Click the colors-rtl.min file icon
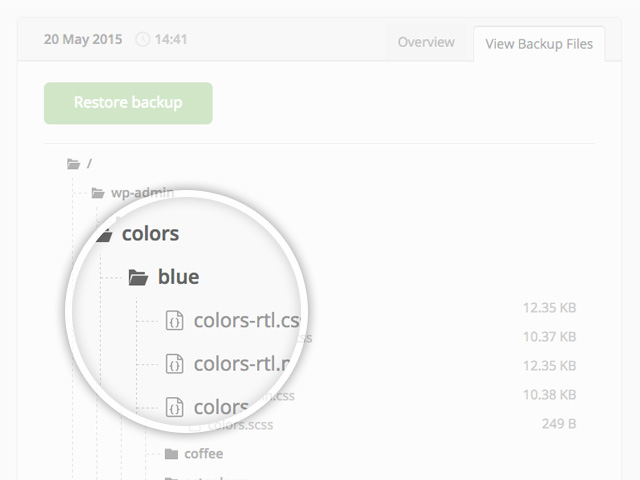Image resolution: width=640 pixels, height=480 pixels. coord(174,364)
